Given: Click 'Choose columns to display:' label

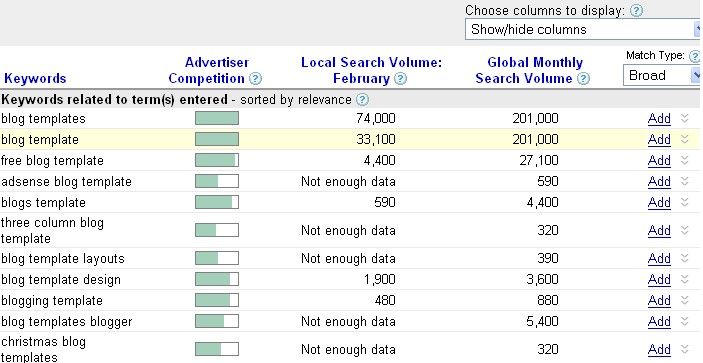Looking at the screenshot, I should 545,11.
